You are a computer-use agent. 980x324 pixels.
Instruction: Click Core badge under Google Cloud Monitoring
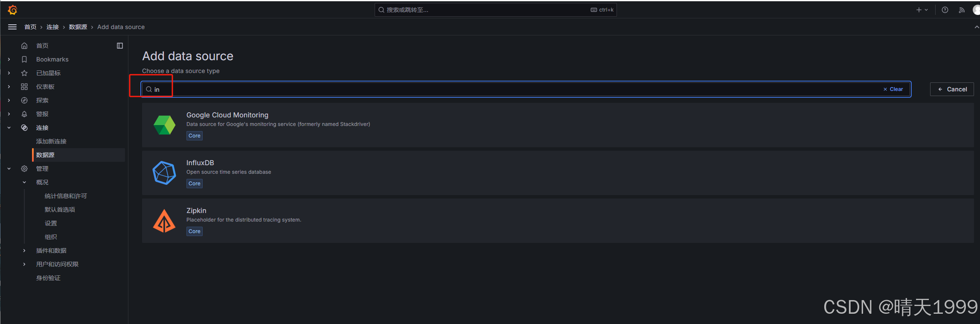195,136
